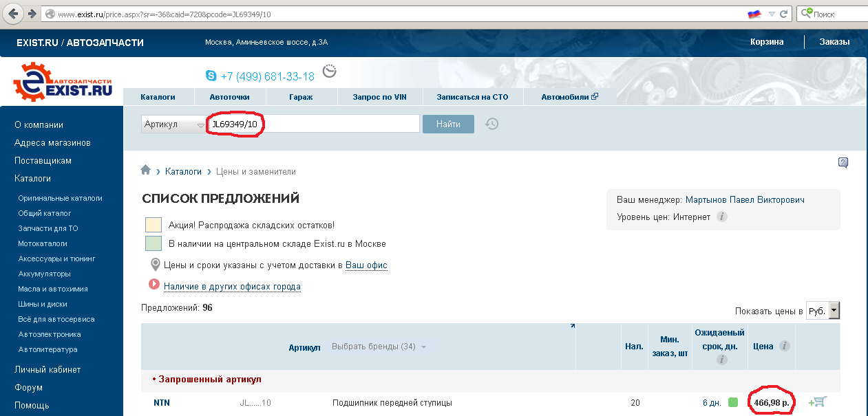This screenshot has width=868, height=416.
Task: Open the help question-mark icon at page right
Action: 843,163
